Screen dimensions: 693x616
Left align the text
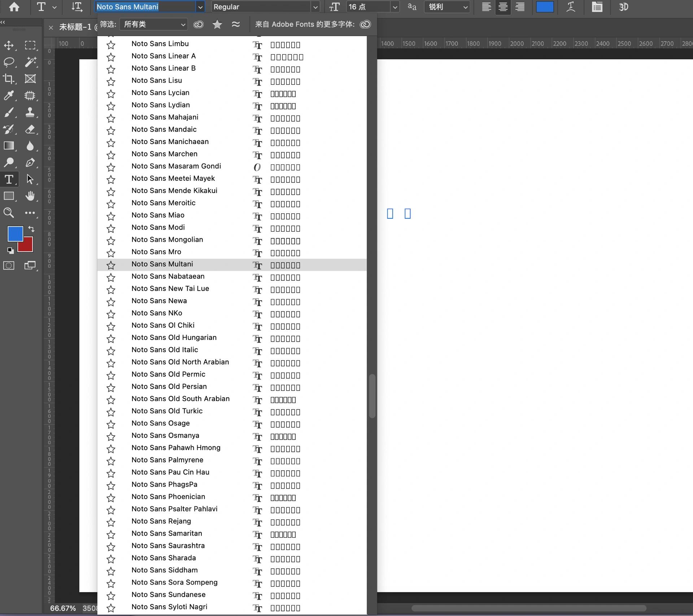pos(486,7)
